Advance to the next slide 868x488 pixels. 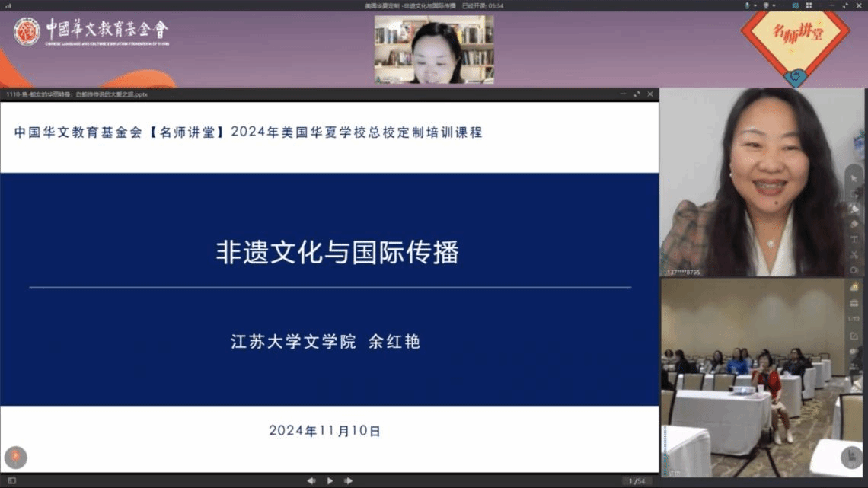tap(348, 481)
